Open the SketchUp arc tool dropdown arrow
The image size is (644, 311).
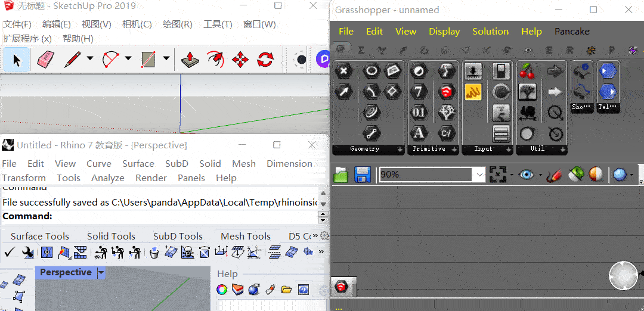point(128,58)
